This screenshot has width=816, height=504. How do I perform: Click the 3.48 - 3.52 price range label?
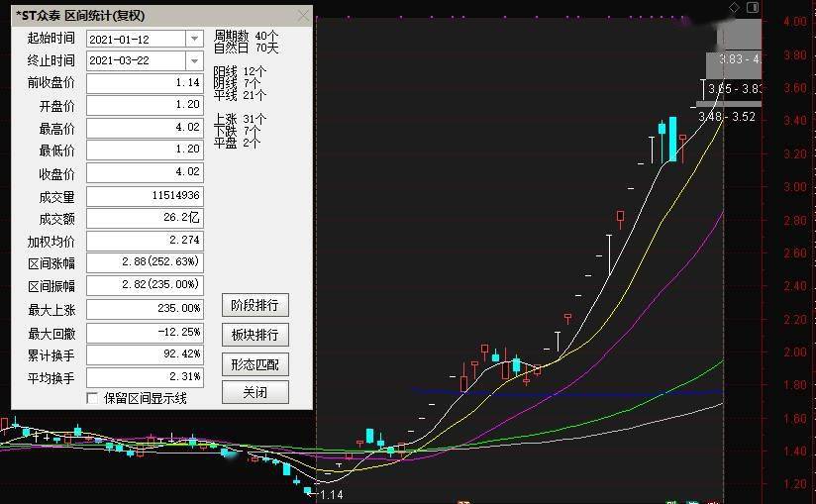point(727,117)
